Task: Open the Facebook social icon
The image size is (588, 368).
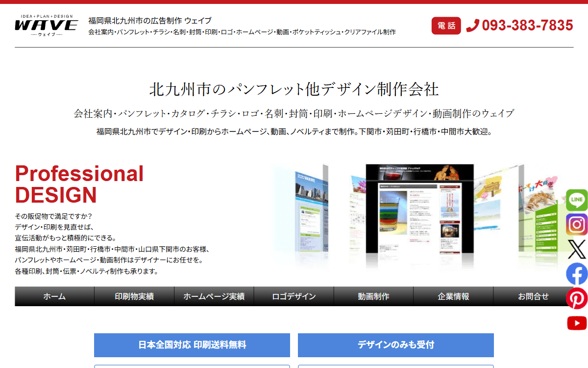Action: pos(577,274)
